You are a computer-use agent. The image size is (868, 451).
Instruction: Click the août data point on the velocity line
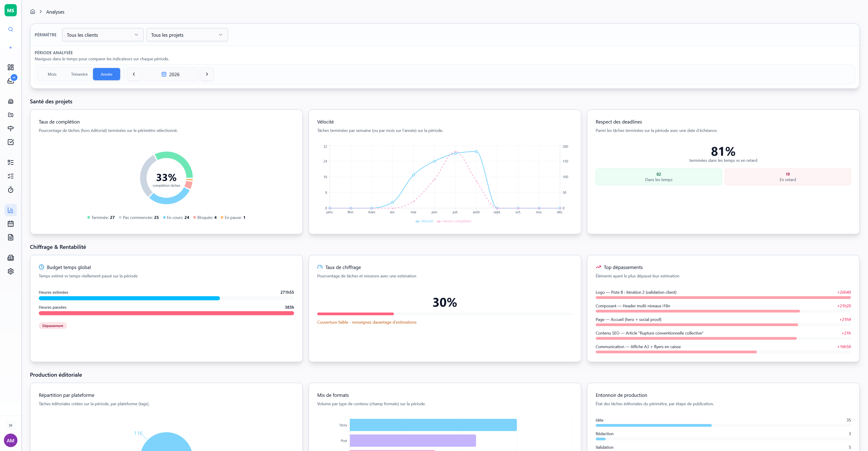pyautogui.click(x=476, y=152)
